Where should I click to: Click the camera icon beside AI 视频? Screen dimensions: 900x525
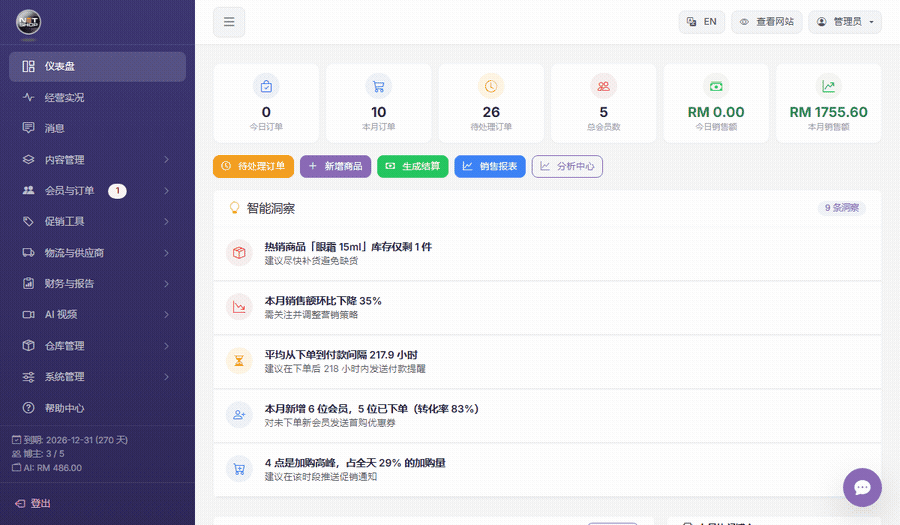28,314
